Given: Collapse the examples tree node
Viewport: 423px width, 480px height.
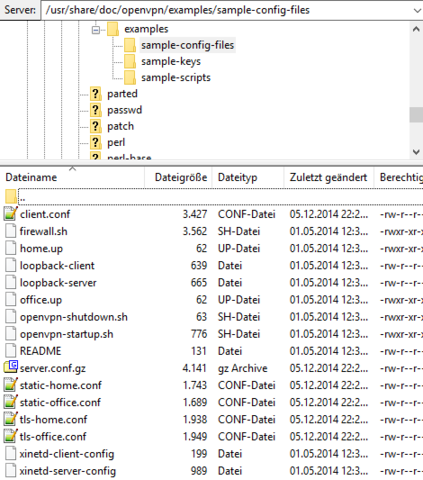Looking at the screenshot, I should tap(96, 30).
